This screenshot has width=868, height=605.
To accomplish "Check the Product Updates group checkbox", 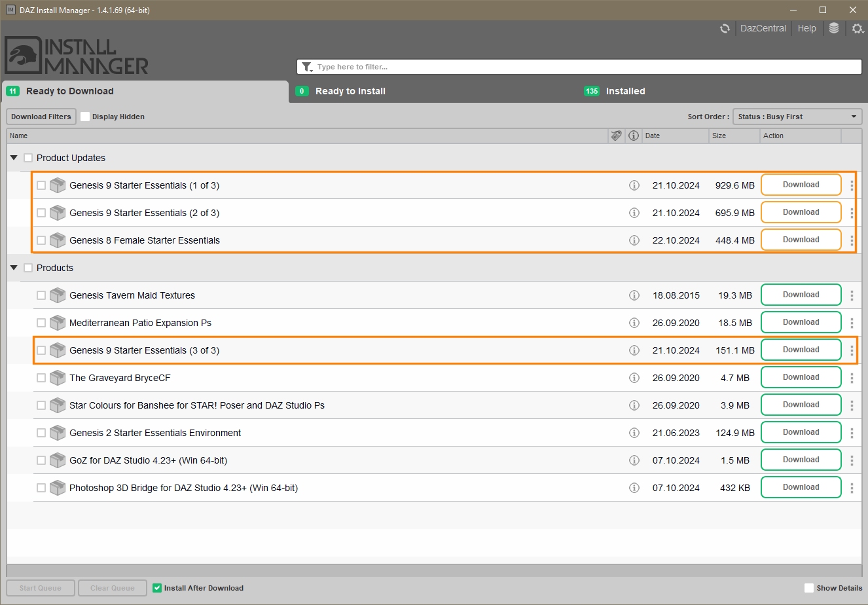I will click(x=28, y=158).
